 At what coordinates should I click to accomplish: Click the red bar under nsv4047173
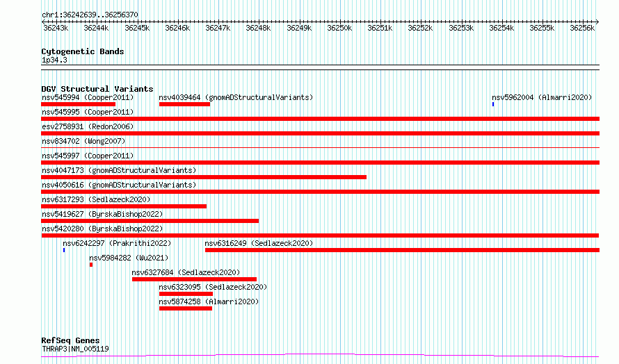pyautogui.click(x=204, y=177)
